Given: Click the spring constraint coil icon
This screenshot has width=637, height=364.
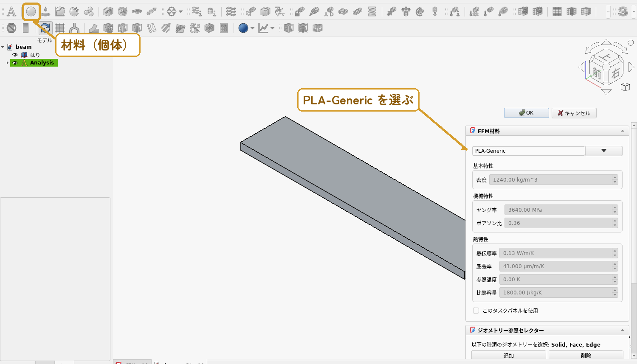Looking at the screenshot, I should click(x=372, y=11).
